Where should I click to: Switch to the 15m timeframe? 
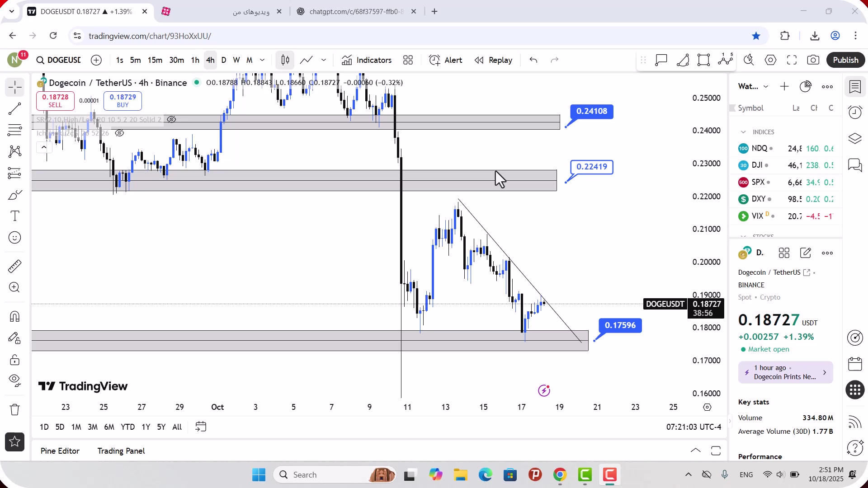tap(155, 60)
